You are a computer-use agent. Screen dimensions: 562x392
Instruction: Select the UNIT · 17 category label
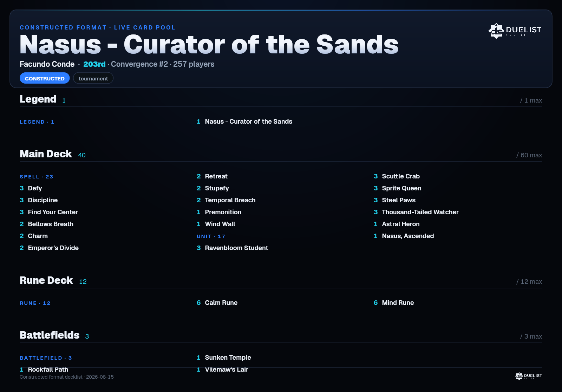(211, 236)
